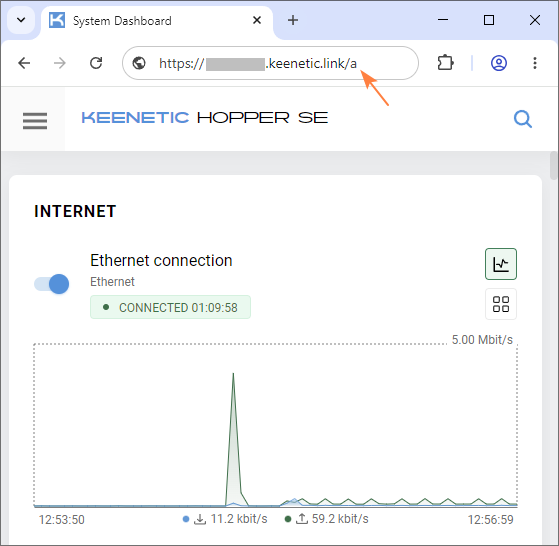The image size is (559, 546).
Task: Close the System Dashboard tab
Action: pyautogui.click(x=257, y=20)
